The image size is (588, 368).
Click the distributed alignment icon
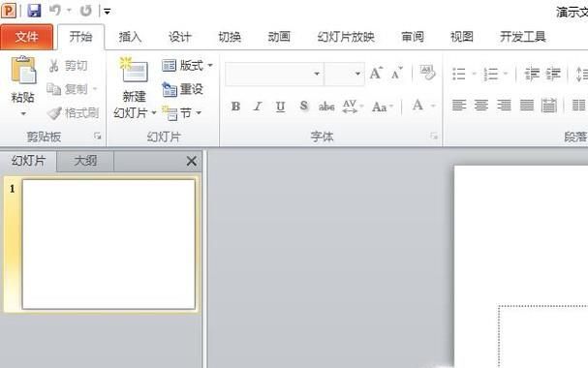[x=549, y=106]
